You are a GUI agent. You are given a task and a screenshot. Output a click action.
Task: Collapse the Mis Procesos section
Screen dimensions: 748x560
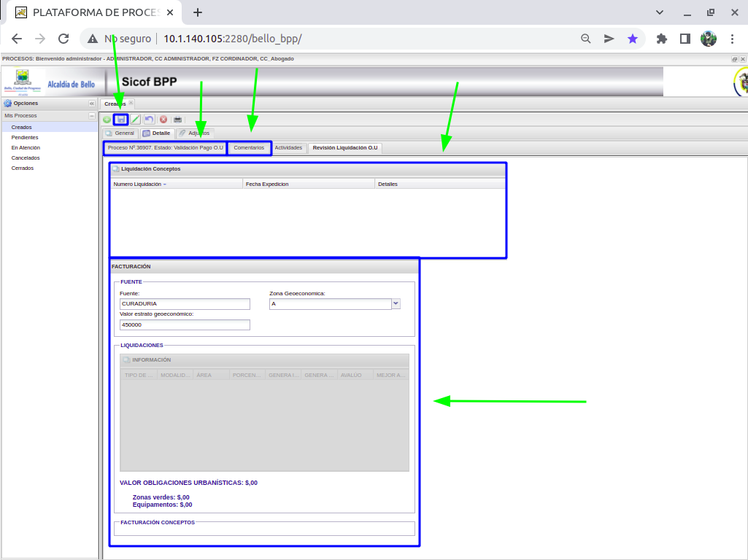tap(92, 116)
